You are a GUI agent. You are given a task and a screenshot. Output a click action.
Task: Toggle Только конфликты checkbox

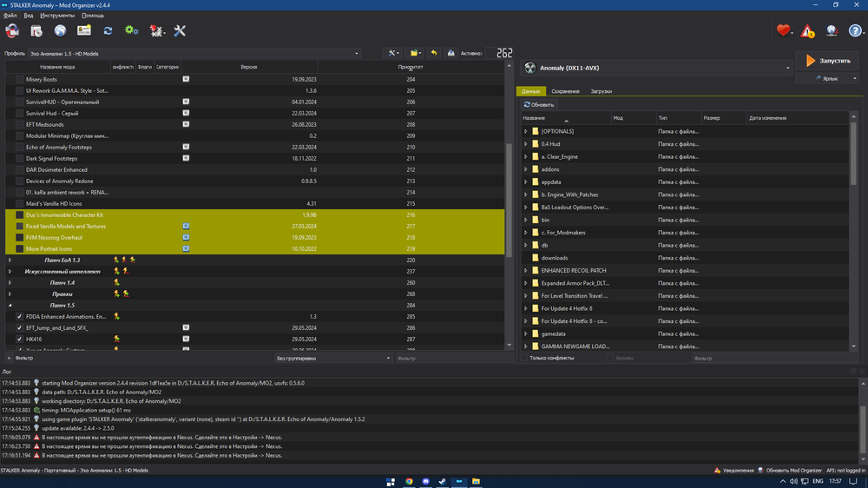[524, 358]
